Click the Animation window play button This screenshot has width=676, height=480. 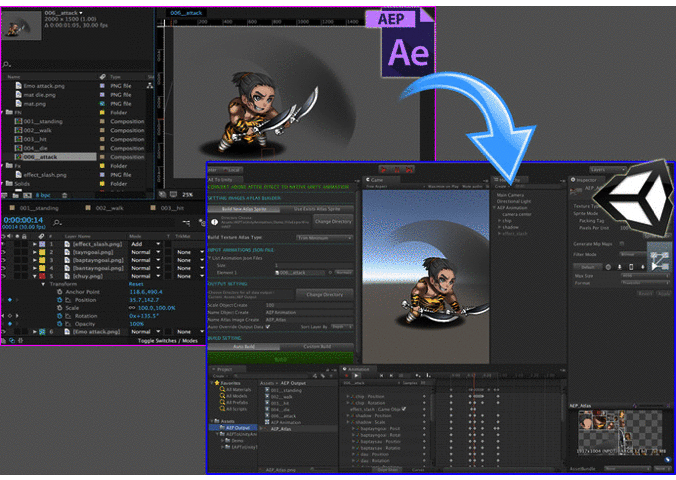click(356, 376)
